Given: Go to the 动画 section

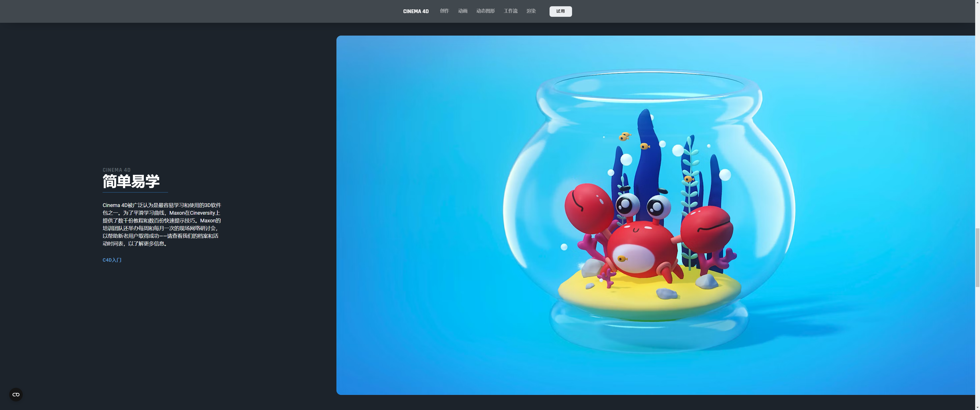Looking at the screenshot, I should click(x=463, y=11).
